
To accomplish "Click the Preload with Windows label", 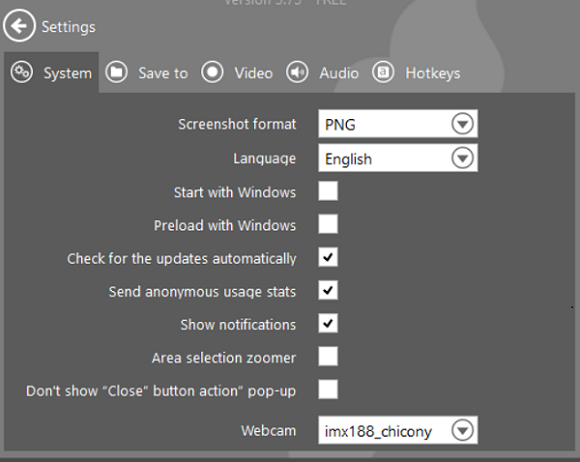I will point(225,225).
